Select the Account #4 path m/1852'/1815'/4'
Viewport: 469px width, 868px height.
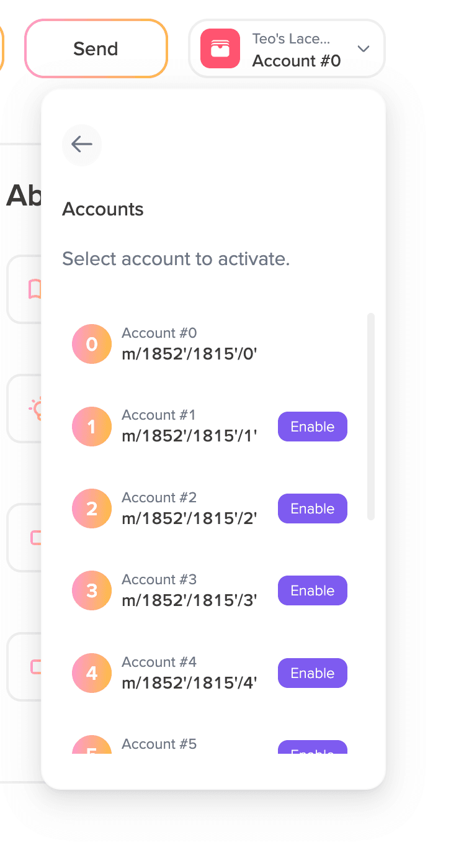pyautogui.click(x=189, y=683)
